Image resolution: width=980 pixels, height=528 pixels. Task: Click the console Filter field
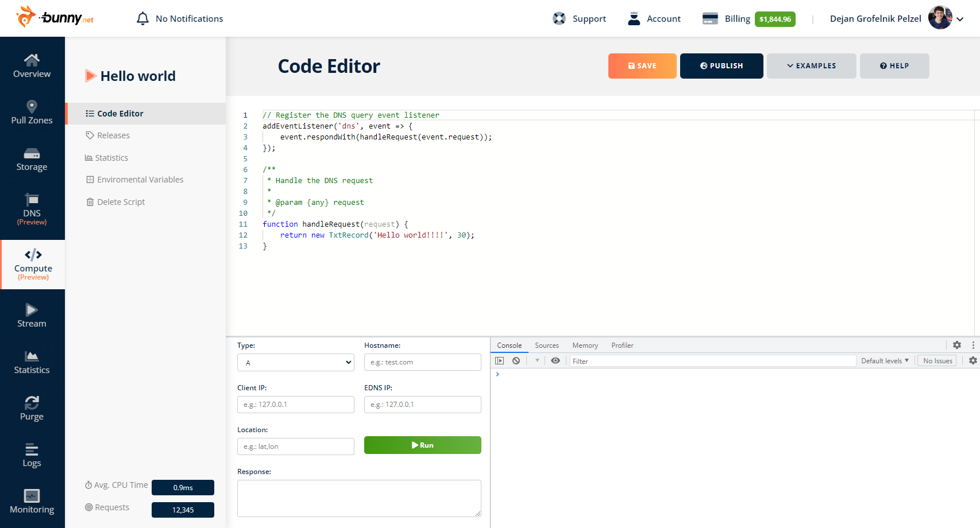click(712, 361)
